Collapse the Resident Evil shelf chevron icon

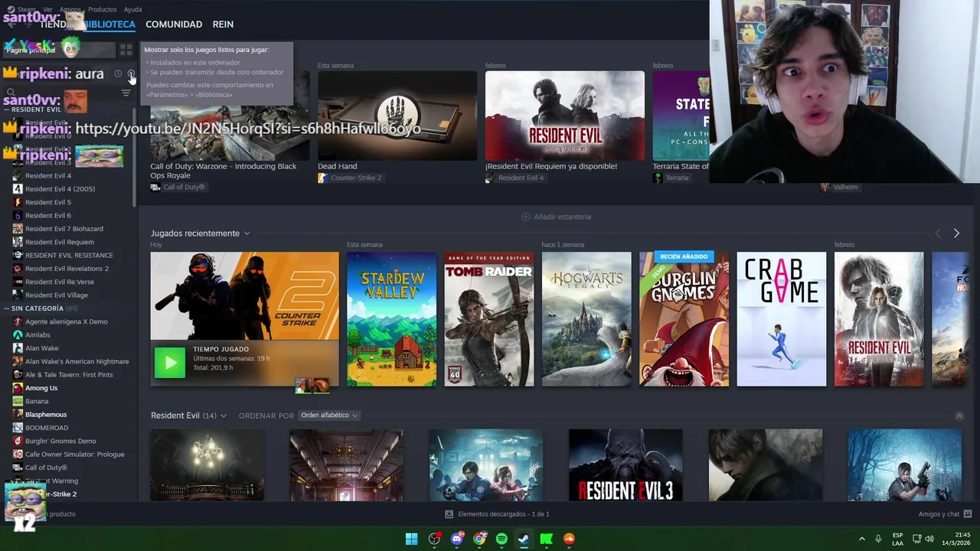[x=959, y=416]
